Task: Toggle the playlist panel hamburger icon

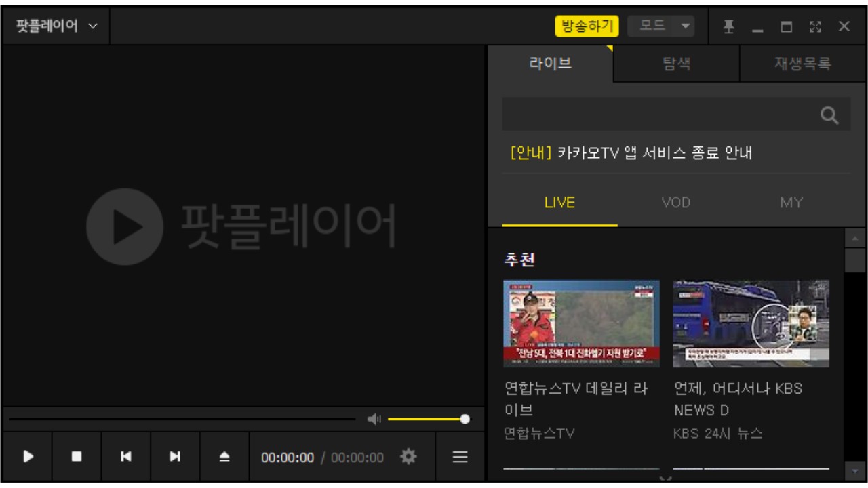Action: pyautogui.click(x=460, y=457)
